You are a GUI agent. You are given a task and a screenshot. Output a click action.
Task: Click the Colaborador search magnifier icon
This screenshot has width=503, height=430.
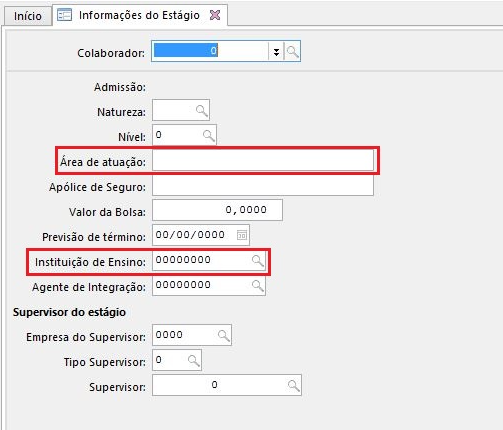(292, 52)
